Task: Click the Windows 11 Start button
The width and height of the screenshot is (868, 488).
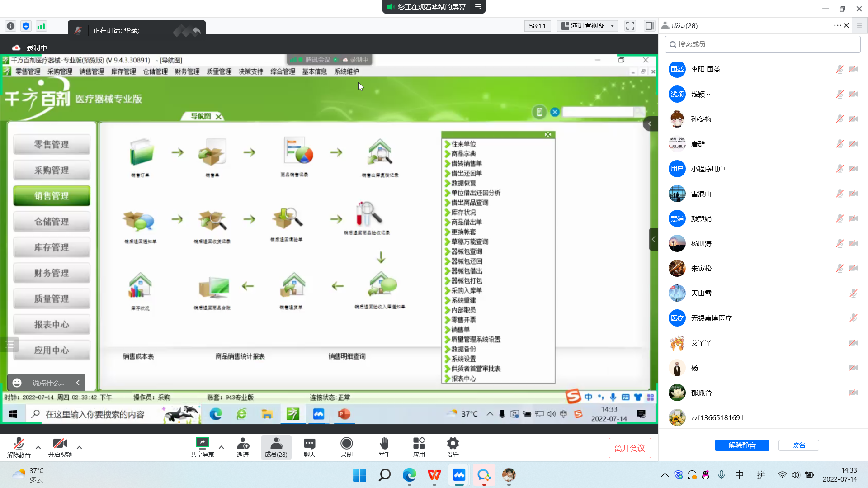Action: [x=359, y=475]
